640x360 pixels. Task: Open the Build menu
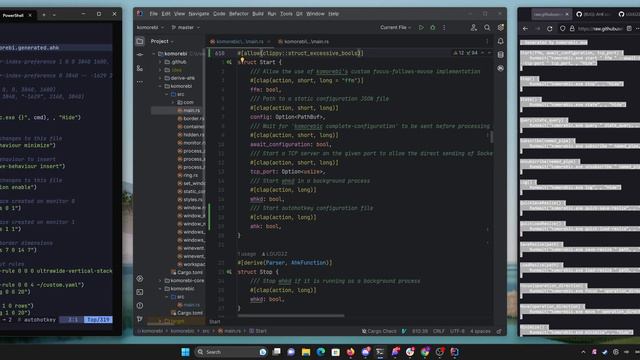258,14
